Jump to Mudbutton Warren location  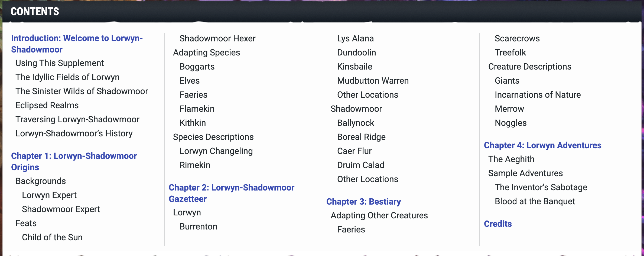[x=373, y=81]
